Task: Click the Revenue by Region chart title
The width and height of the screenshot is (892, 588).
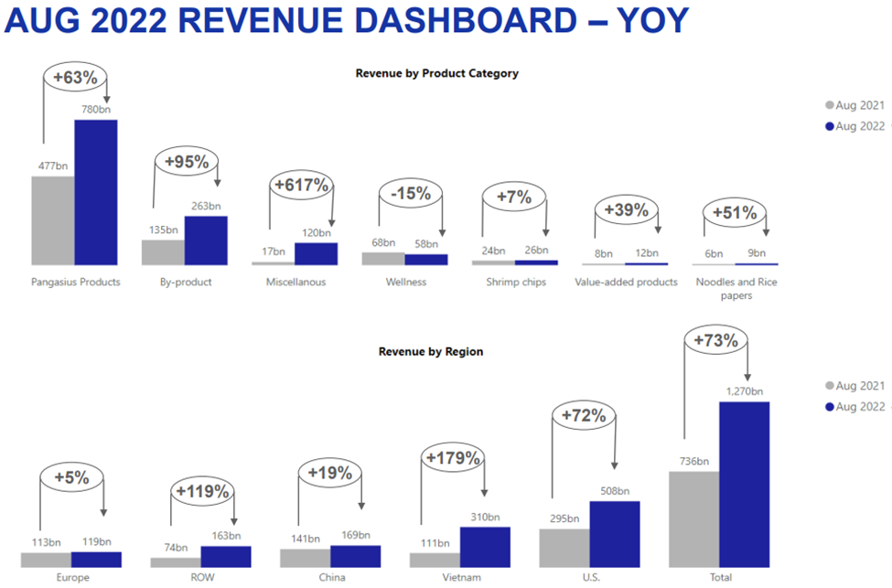Action: coord(431,351)
